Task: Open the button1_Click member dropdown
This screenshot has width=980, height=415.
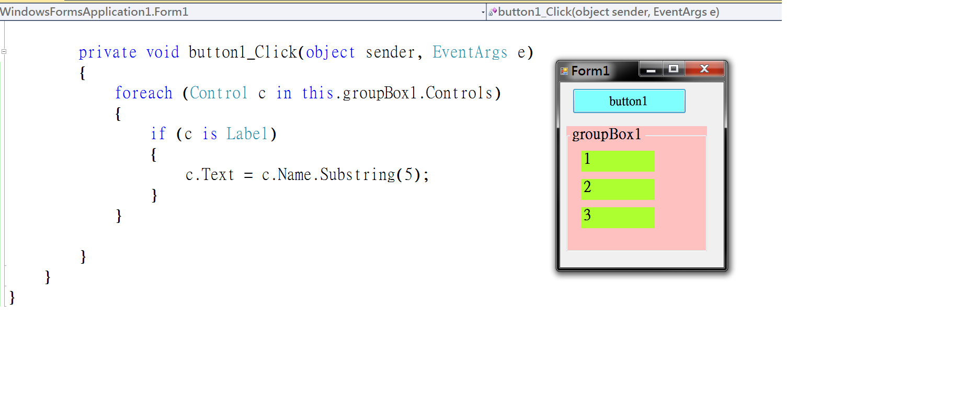Action: coord(634,12)
